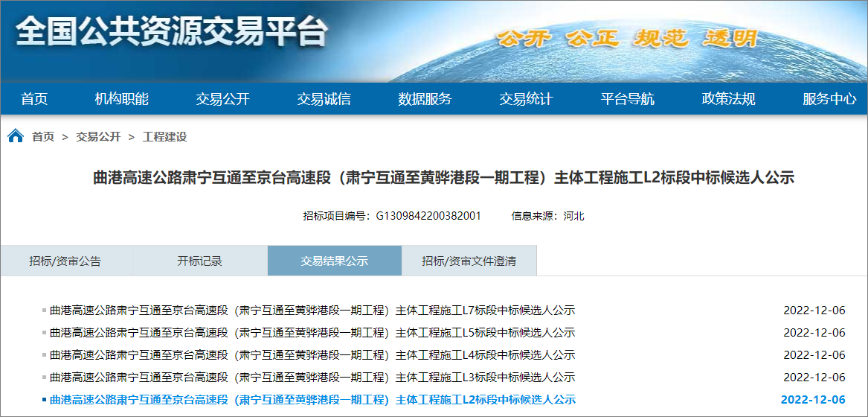Click the 工程建设 breadcrumb link
868x417 pixels.
(165, 137)
